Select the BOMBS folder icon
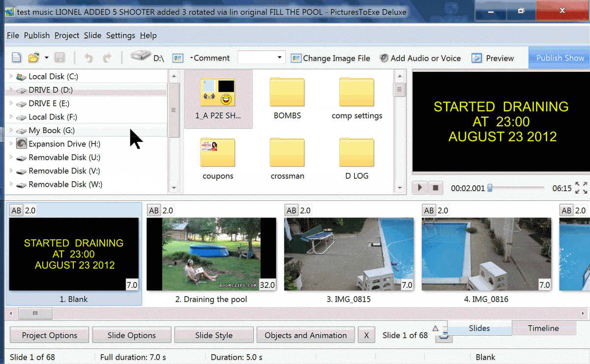The image size is (590, 364). click(287, 92)
